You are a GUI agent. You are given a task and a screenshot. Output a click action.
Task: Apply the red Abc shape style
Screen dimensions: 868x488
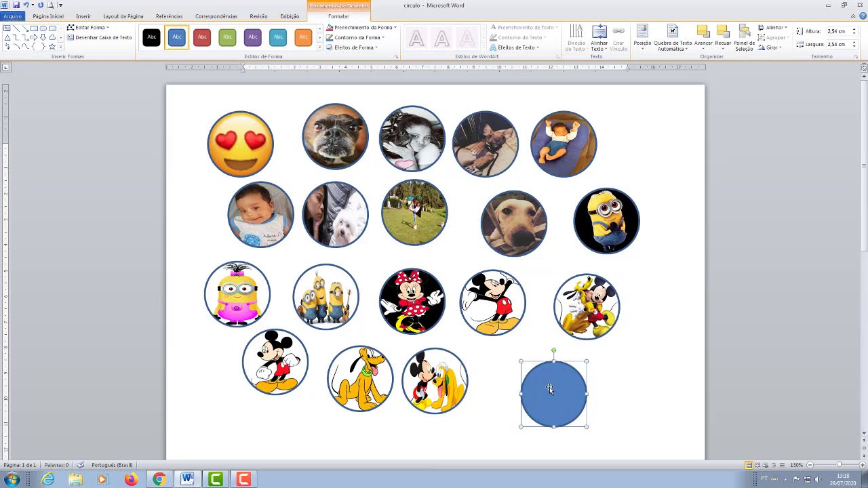tap(202, 37)
